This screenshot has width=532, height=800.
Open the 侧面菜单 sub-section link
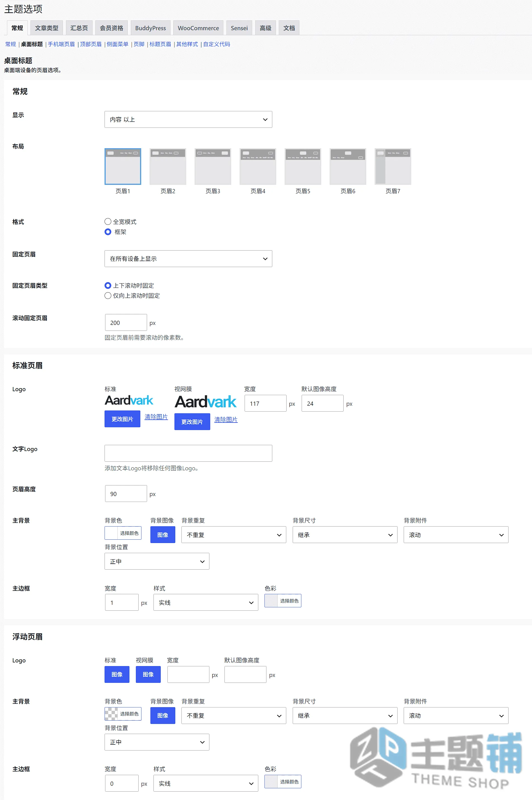(117, 44)
